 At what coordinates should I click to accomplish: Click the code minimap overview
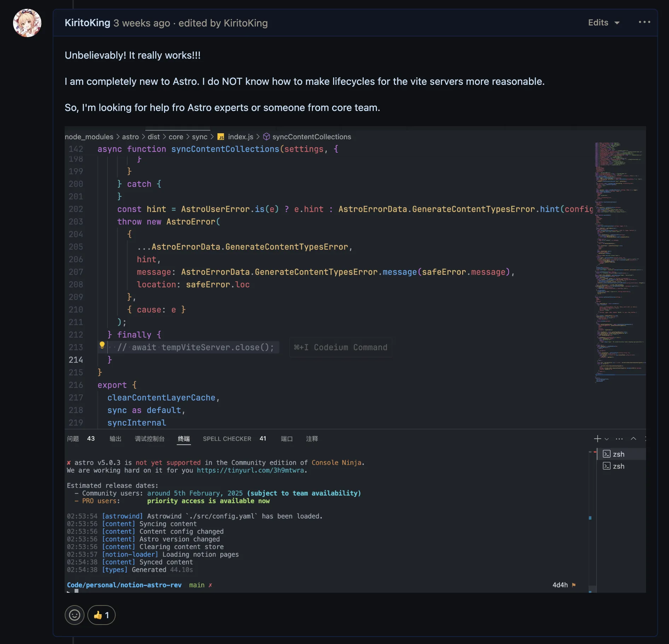tap(619, 262)
